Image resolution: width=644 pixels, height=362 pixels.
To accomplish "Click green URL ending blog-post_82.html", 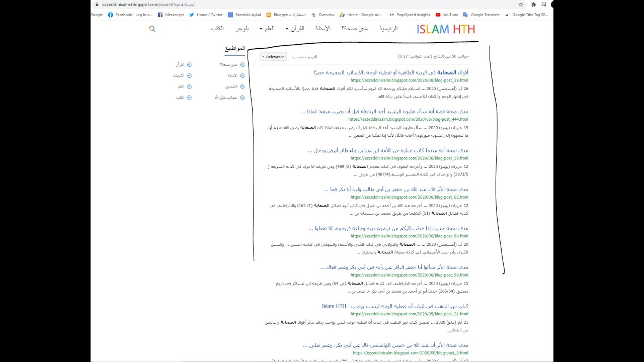I will (x=410, y=197).
